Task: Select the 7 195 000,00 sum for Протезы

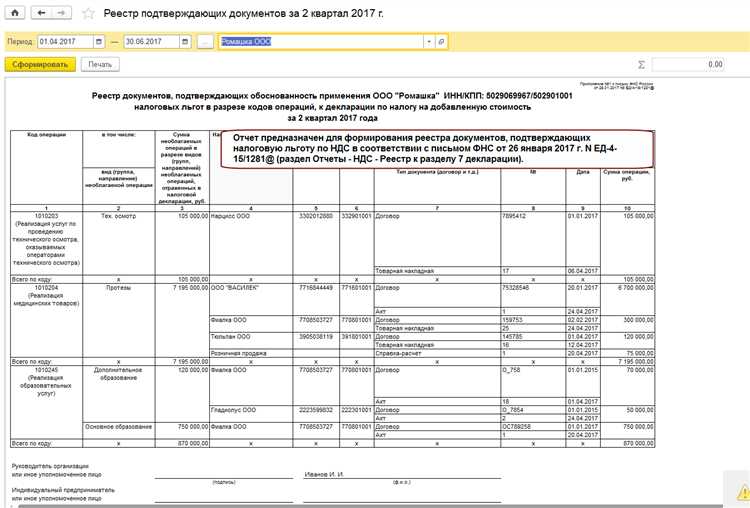Action: click(182, 320)
